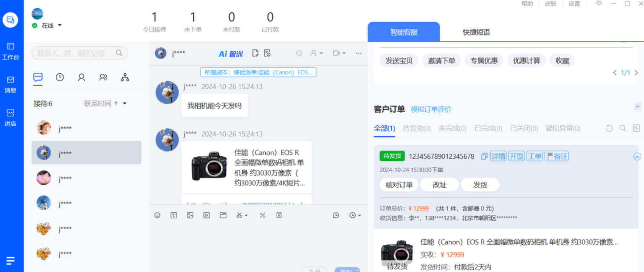Open the 模拟订单评价 link
This screenshot has width=644, height=272.
(x=431, y=109)
